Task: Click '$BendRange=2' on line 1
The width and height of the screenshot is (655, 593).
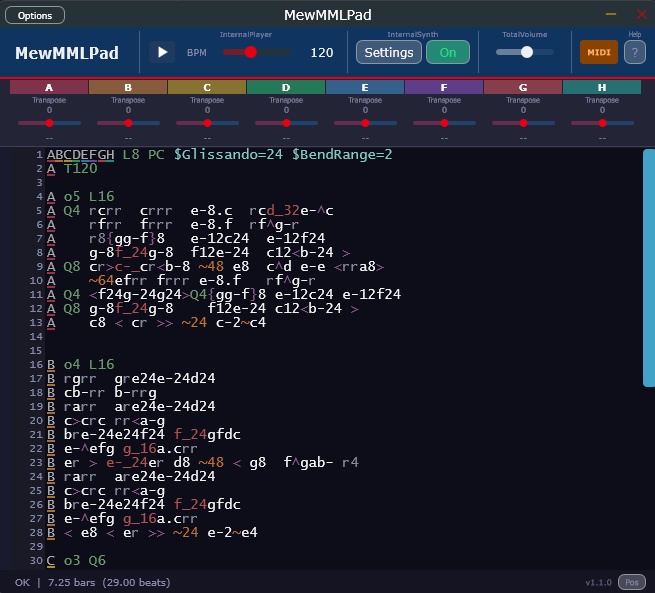Action: coord(342,155)
